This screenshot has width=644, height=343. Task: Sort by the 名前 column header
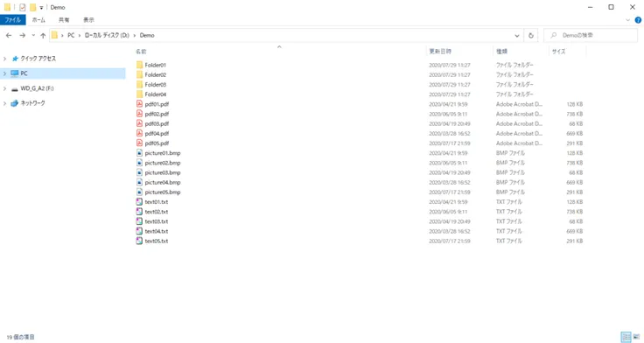point(141,52)
